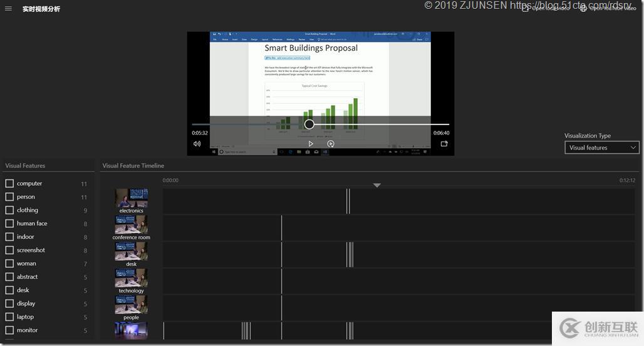644x346 pixels.
Task: Enable the clothing checkbox
Action: pos(9,210)
